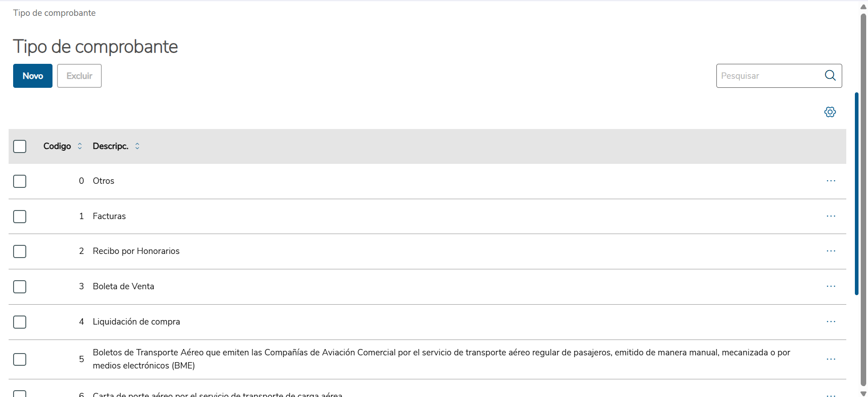Click the Tipo de comprobante breadcrumb
The image size is (868, 397).
[x=54, y=13]
